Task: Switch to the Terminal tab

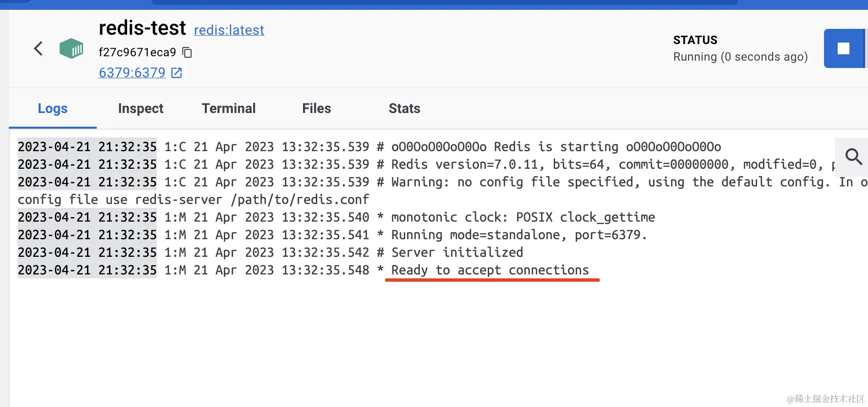Action: click(x=229, y=109)
